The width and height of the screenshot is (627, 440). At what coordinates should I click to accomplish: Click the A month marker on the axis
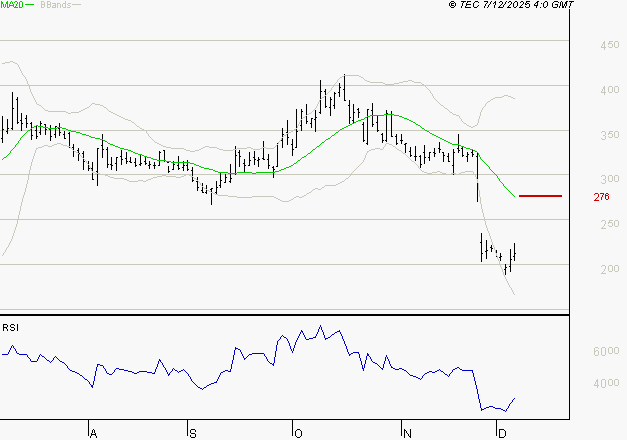coord(94,434)
